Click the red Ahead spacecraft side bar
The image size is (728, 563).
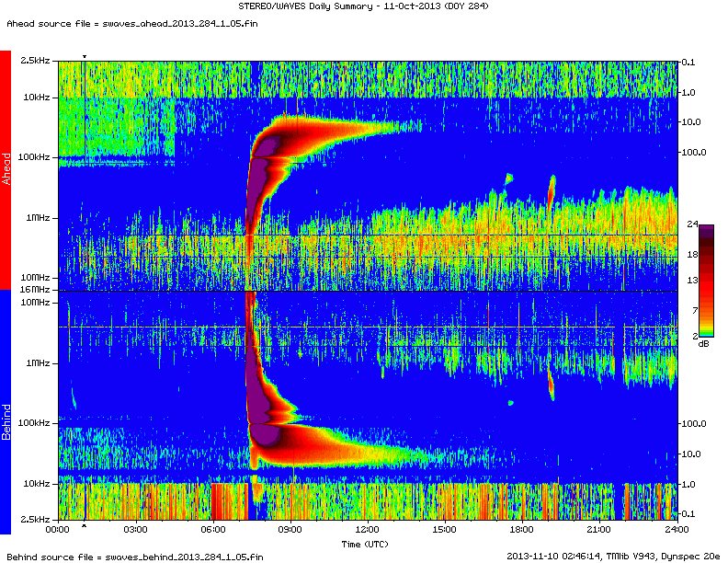pos(6,170)
